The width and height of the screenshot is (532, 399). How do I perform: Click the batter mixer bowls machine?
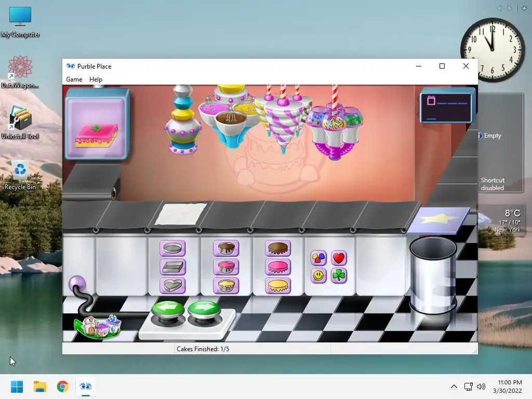pos(230,116)
